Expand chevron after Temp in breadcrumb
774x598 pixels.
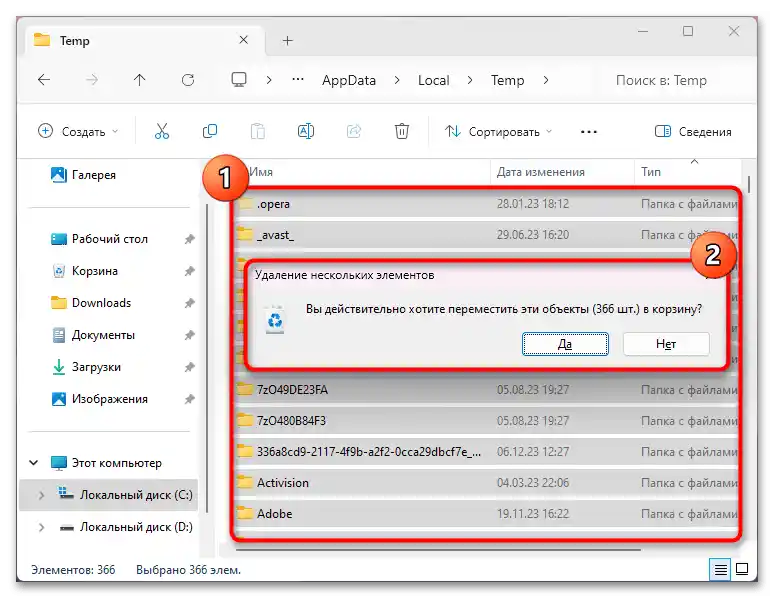pos(545,80)
